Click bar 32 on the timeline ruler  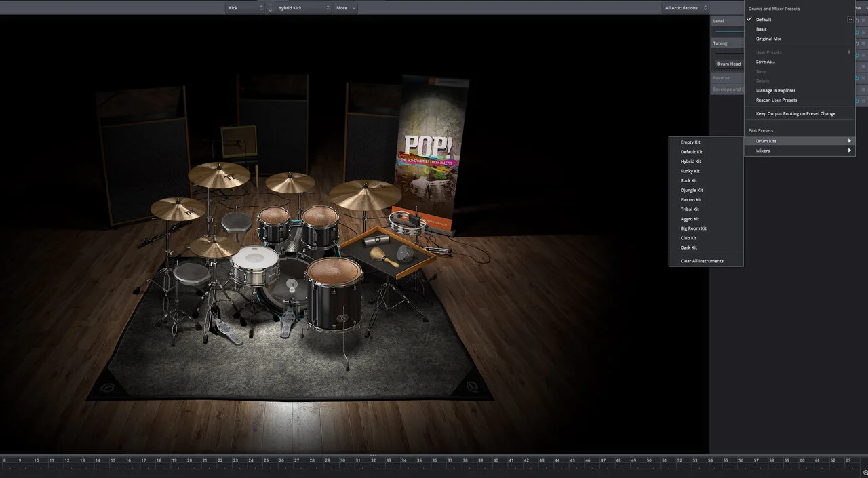point(373,460)
